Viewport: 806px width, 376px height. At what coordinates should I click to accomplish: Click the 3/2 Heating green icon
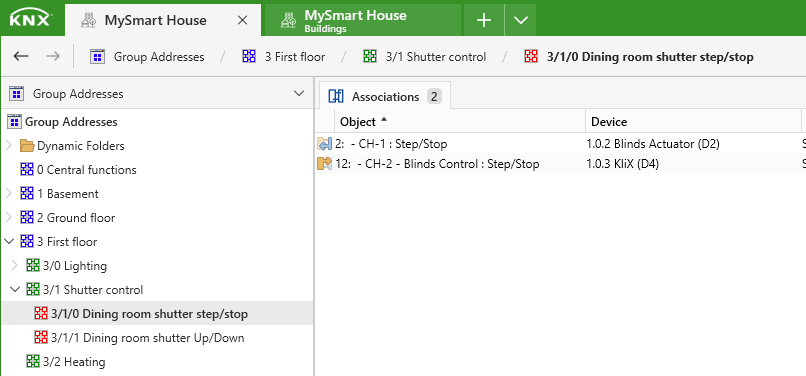click(33, 362)
